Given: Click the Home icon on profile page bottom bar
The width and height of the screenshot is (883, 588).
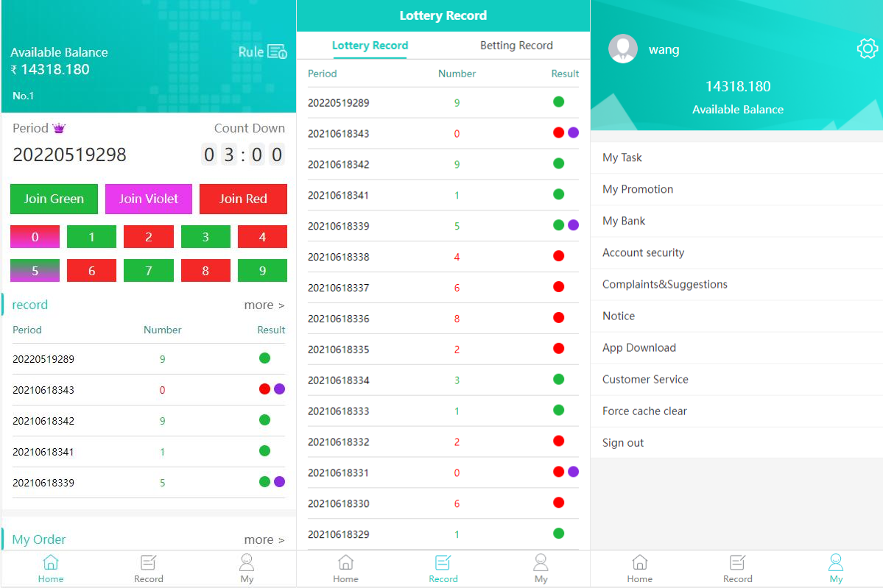Looking at the screenshot, I should [x=639, y=567].
